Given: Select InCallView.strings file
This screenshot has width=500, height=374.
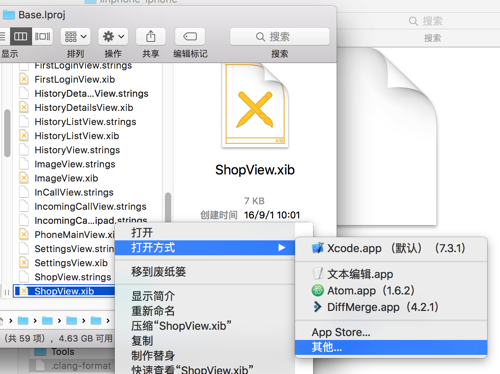Looking at the screenshot, I should [x=74, y=193].
